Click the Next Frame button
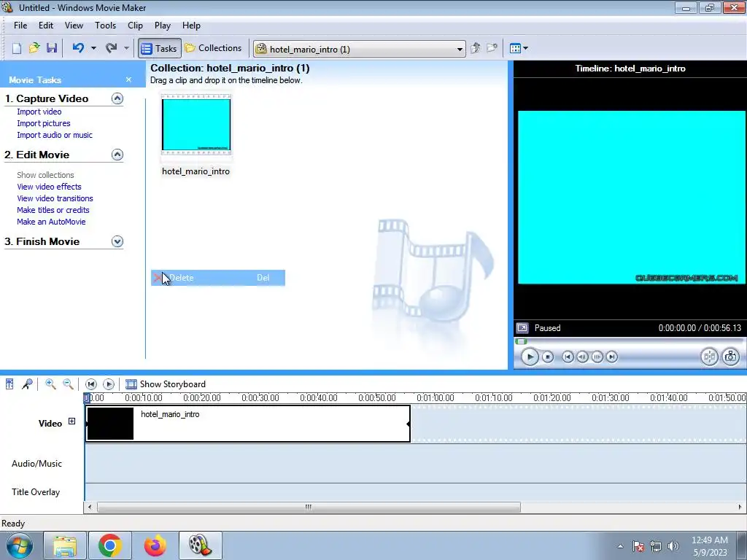The height and width of the screenshot is (560, 747). [x=597, y=357]
